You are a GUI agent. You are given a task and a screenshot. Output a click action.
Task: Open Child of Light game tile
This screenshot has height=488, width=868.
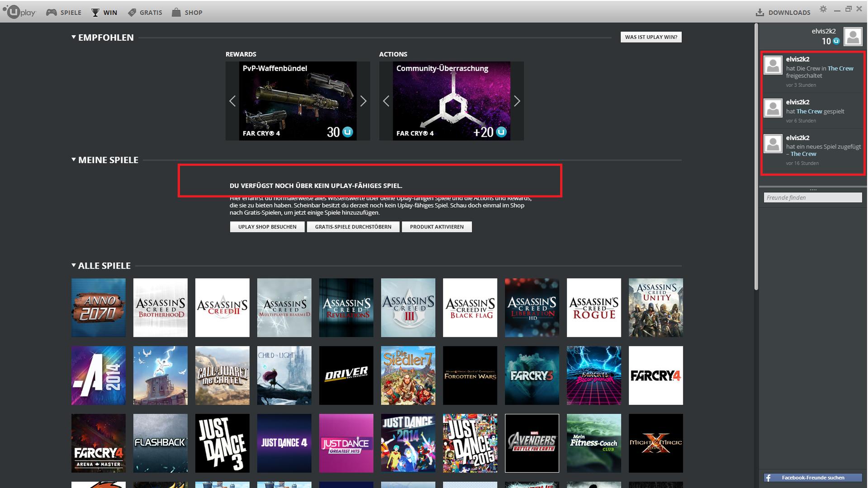tap(285, 375)
